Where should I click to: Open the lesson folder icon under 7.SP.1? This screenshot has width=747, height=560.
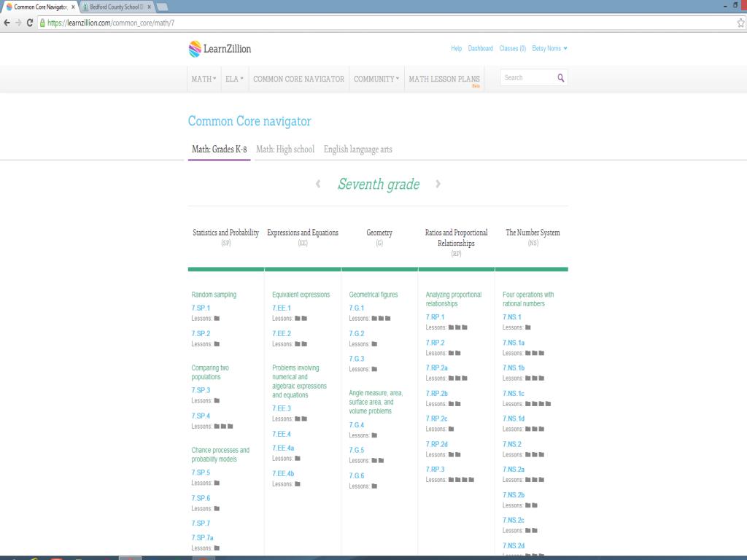[217, 318]
